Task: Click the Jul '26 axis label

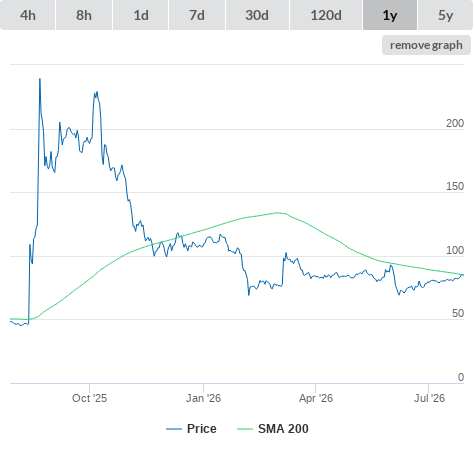Action: pyautogui.click(x=429, y=398)
